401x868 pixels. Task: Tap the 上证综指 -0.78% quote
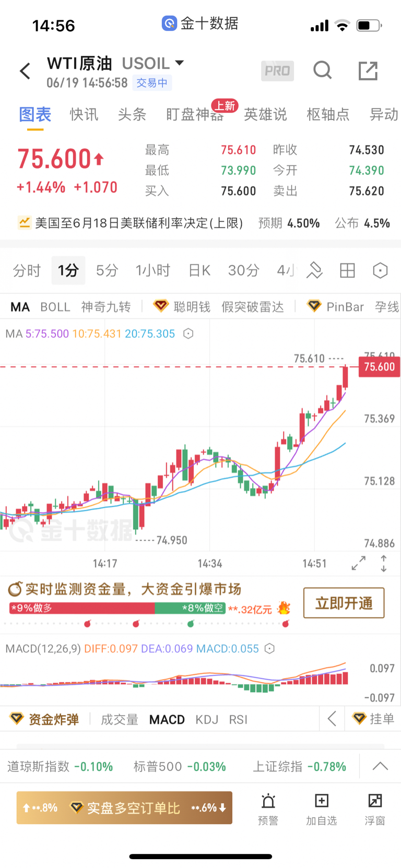[300, 766]
